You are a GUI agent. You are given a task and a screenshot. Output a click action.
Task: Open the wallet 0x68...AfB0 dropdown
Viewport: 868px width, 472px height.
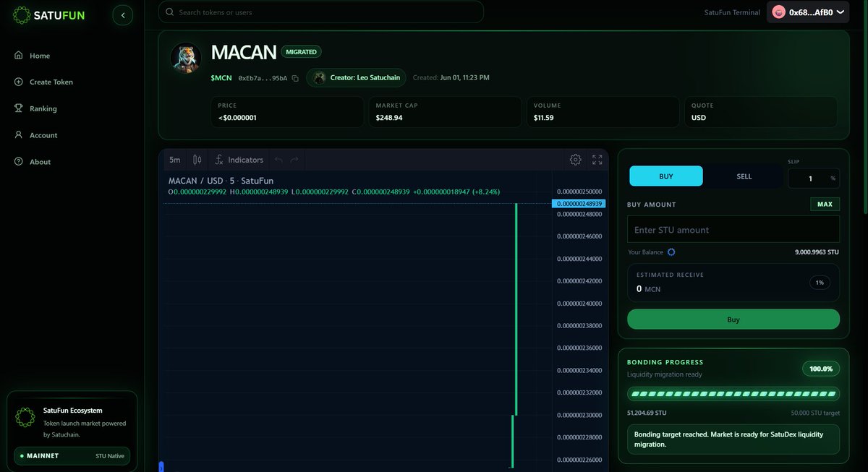[808, 12]
